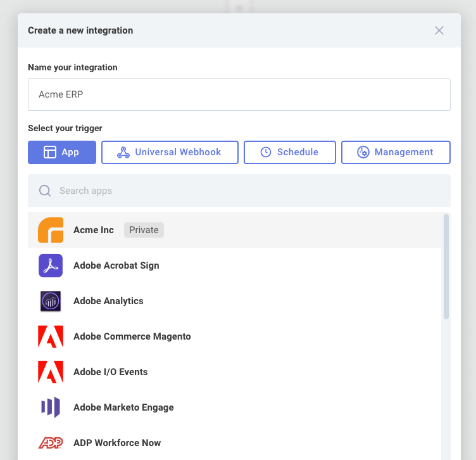This screenshot has width=476, height=460.
Task: Click the Search apps field
Action: tap(239, 191)
